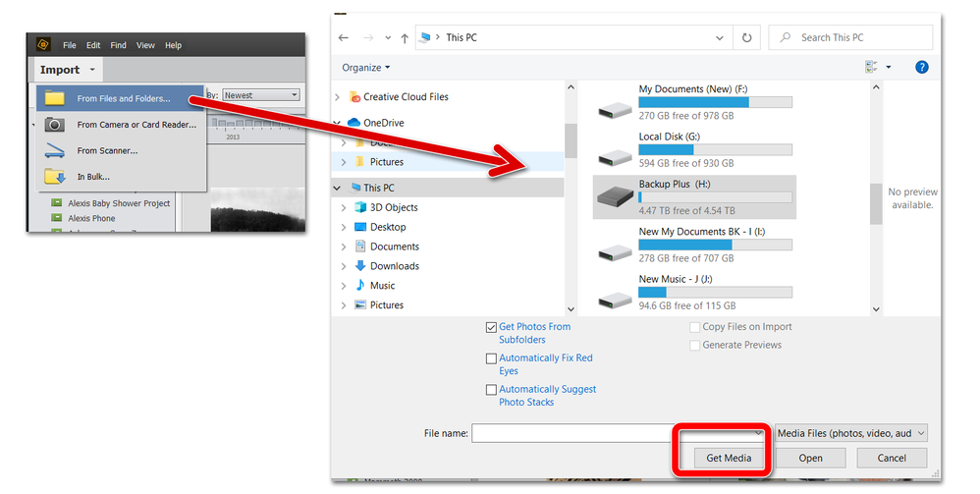This screenshot has width=980, height=494.
Task: Click the File name input field
Action: point(619,433)
